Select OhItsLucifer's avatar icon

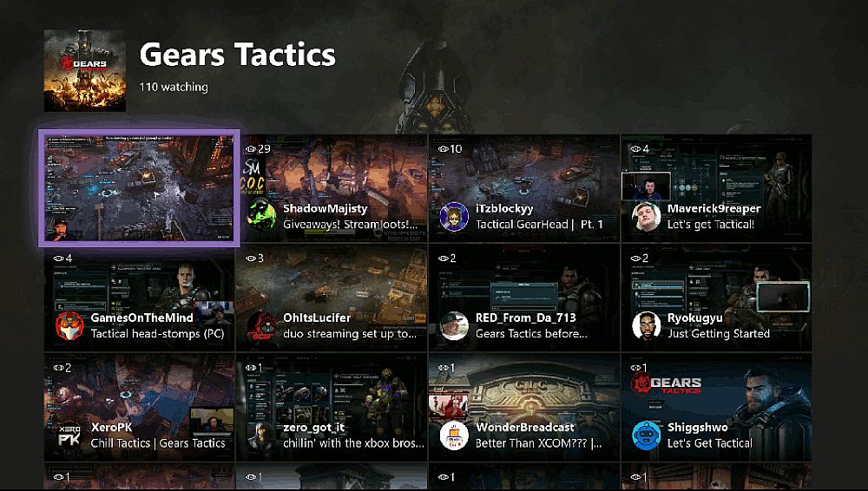pyautogui.click(x=262, y=325)
